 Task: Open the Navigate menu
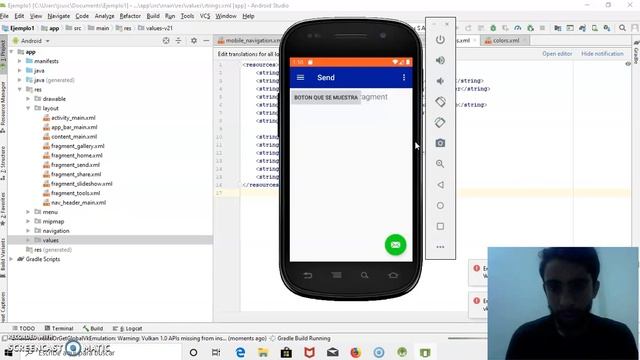[x=58, y=16]
